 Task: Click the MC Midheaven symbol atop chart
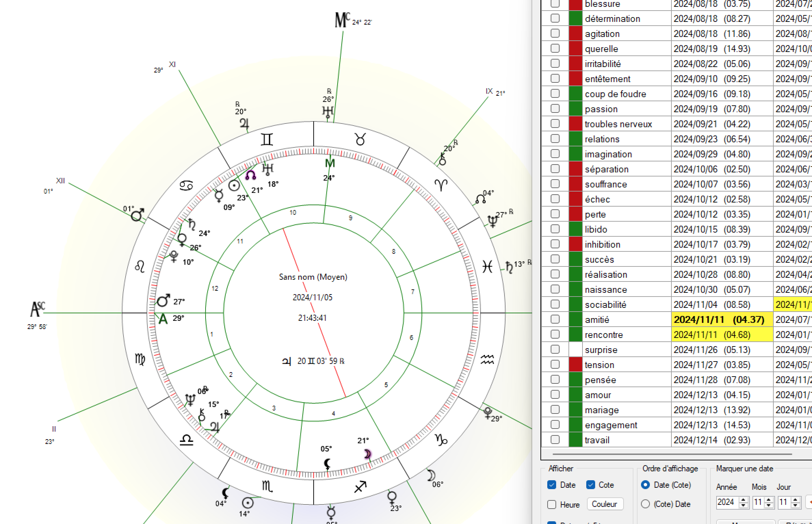pos(342,21)
